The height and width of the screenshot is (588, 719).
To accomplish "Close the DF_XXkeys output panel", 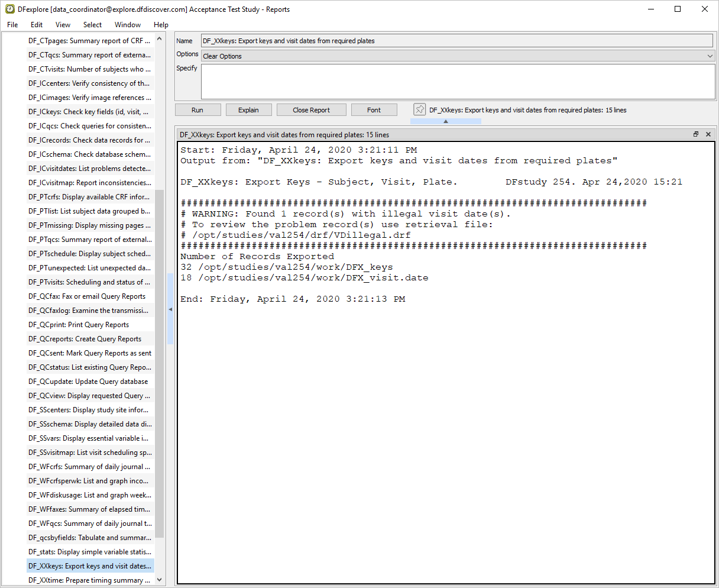I will coord(708,134).
